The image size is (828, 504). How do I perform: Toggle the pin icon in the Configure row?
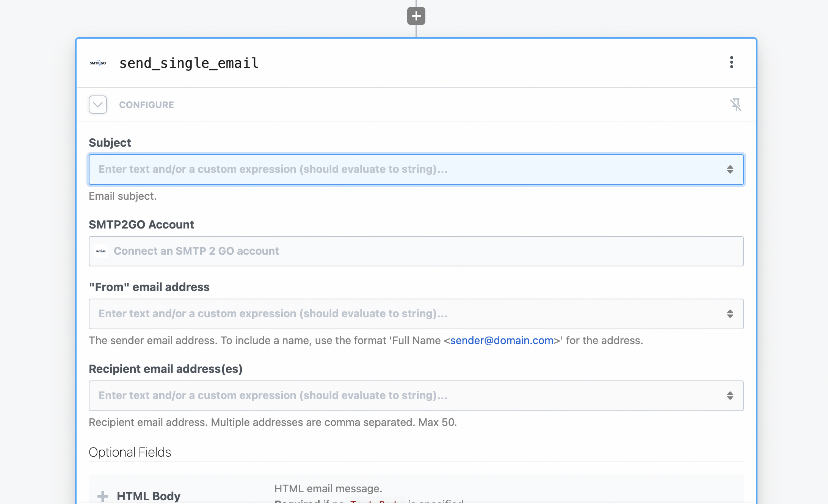click(x=735, y=105)
